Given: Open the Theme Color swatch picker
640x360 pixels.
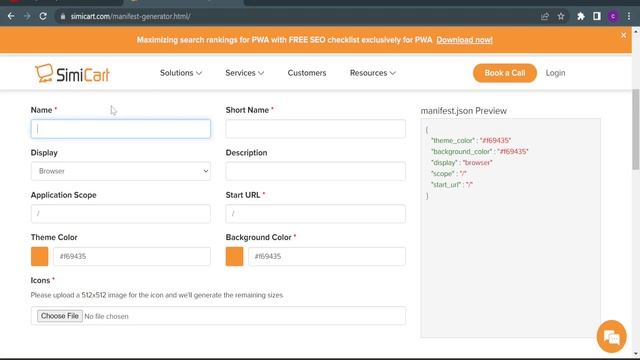Looking at the screenshot, I should pos(40,256).
